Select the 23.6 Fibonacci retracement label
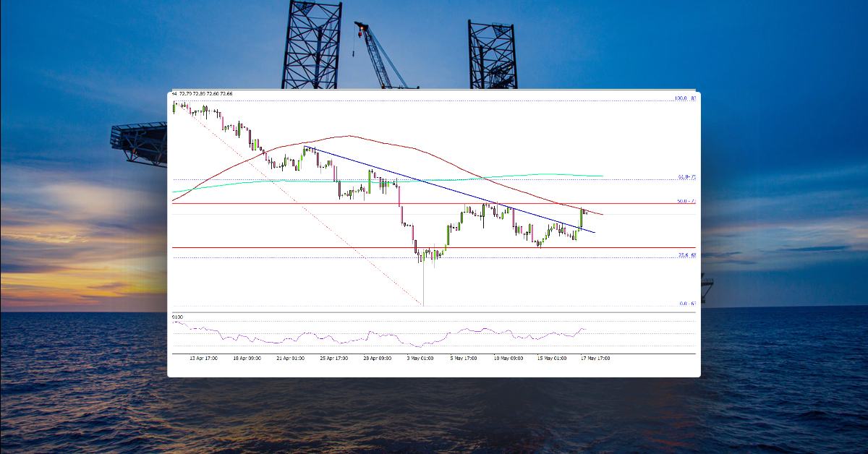The width and height of the screenshot is (868, 454). [x=683, y=255]
